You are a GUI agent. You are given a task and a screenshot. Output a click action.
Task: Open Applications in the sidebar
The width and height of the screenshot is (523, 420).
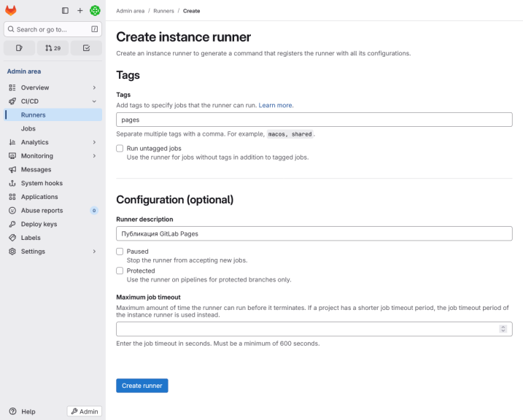pyautogui.click(x=53, y=197)
